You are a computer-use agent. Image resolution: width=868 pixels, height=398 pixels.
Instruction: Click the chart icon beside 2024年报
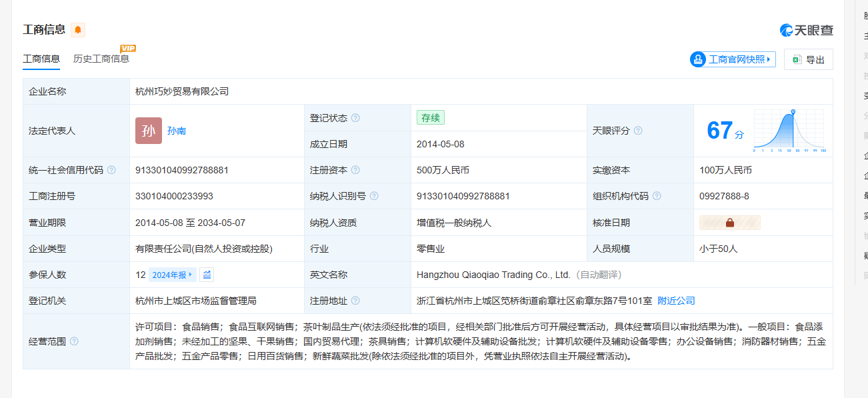[207, 275]
